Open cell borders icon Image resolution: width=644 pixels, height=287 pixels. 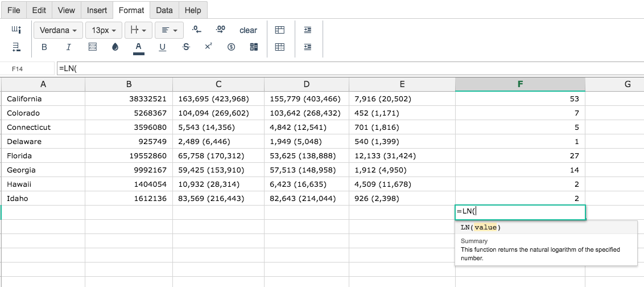(92, 47)
